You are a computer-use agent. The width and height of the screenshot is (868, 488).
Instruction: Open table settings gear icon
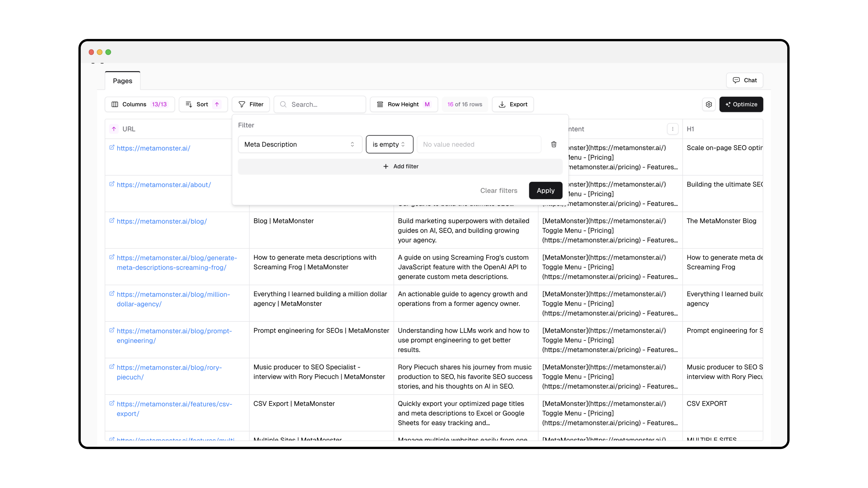pos(709,104)
